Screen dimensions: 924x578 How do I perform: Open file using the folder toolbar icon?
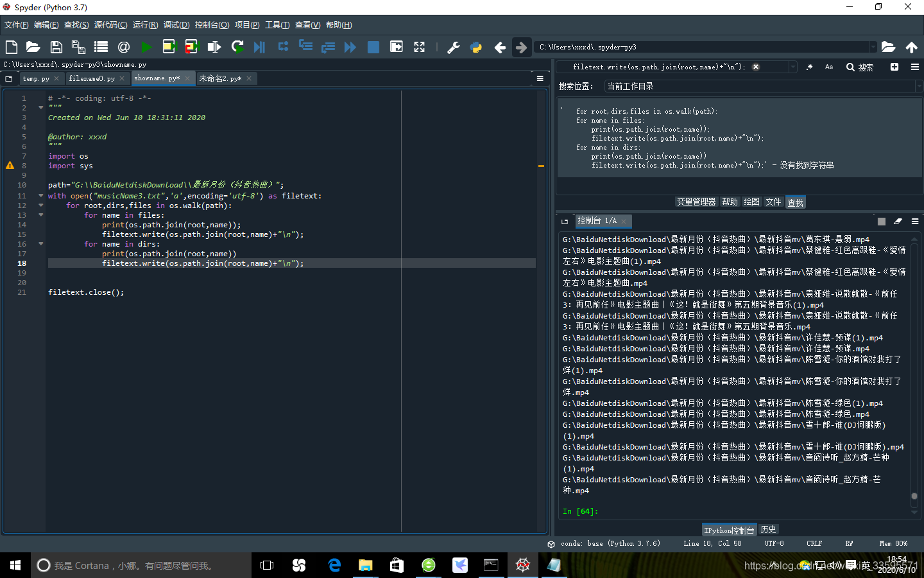pos(33,47)
